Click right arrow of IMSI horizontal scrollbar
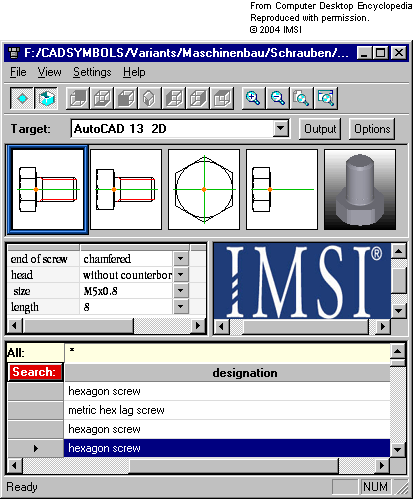The image size is (413, 499). tap(382, 326)
